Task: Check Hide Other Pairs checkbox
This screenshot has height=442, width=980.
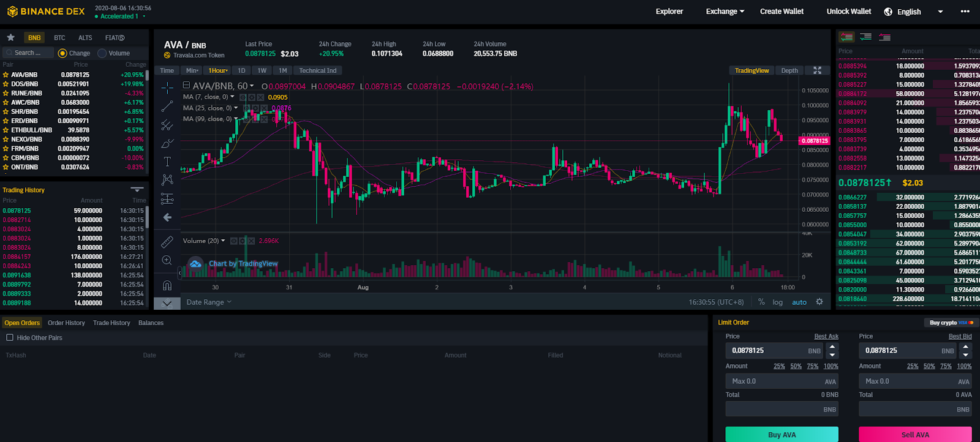Action: tap(10, 337)
